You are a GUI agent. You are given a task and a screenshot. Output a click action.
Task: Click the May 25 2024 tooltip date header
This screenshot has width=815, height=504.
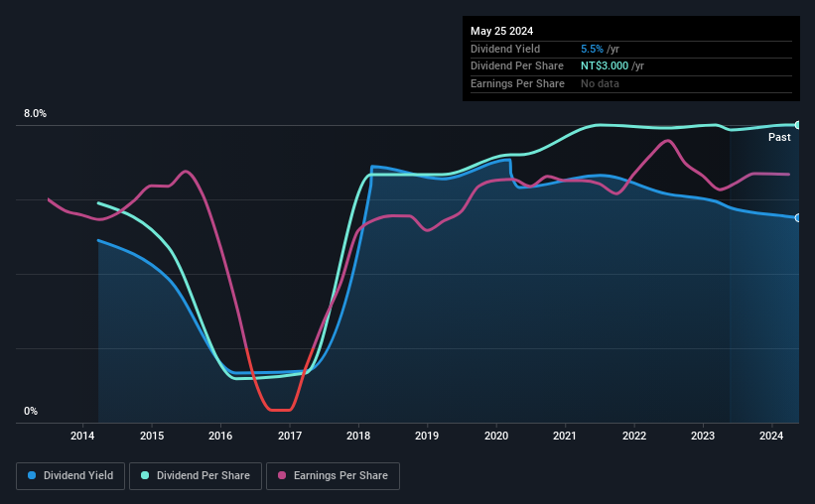pos(501,31)
